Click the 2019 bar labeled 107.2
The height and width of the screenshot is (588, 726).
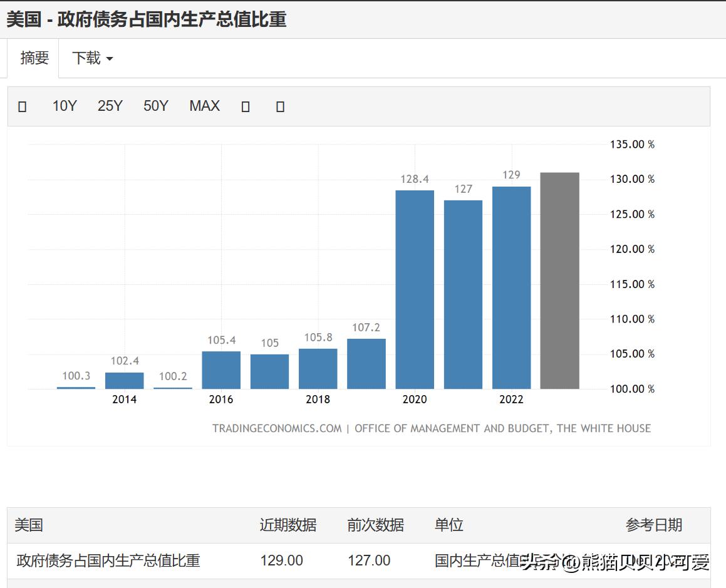[x=366, y=363]
